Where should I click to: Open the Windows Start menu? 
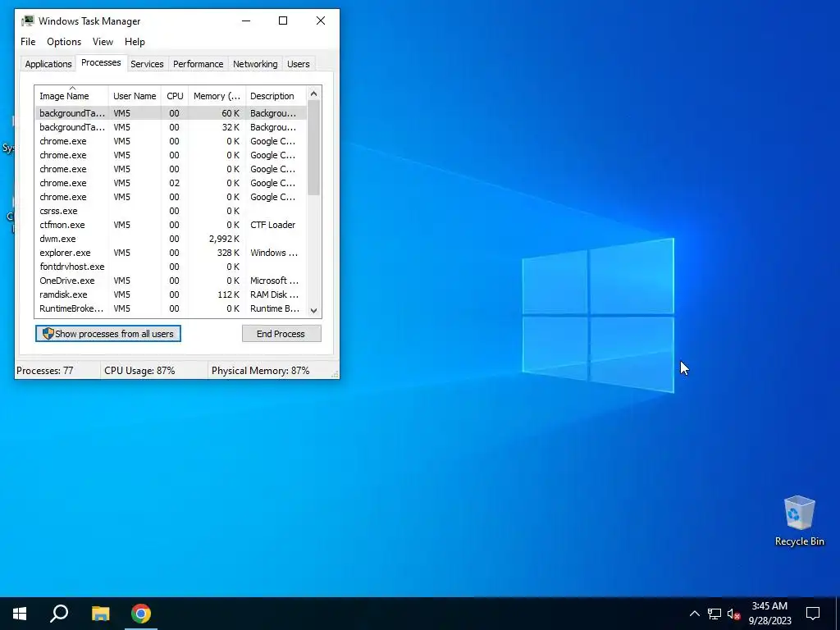coord(20,614)
